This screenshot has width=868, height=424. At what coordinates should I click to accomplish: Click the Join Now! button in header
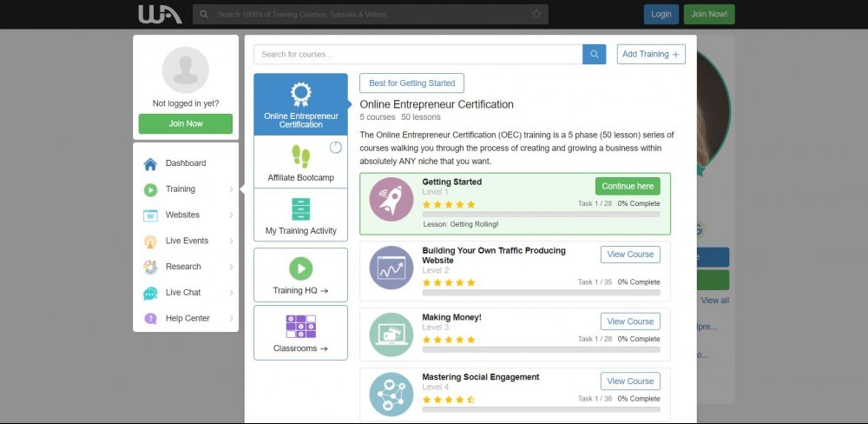[x=709, y=15]
